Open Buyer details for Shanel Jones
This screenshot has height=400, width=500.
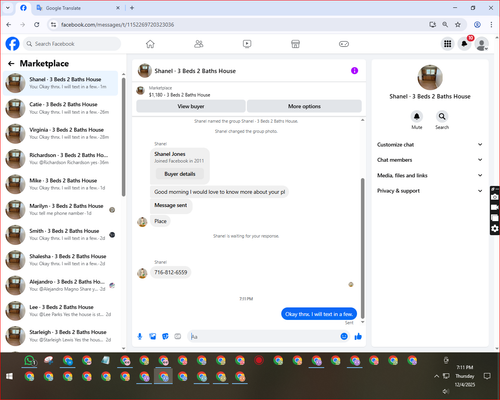[x=180, y=174]
